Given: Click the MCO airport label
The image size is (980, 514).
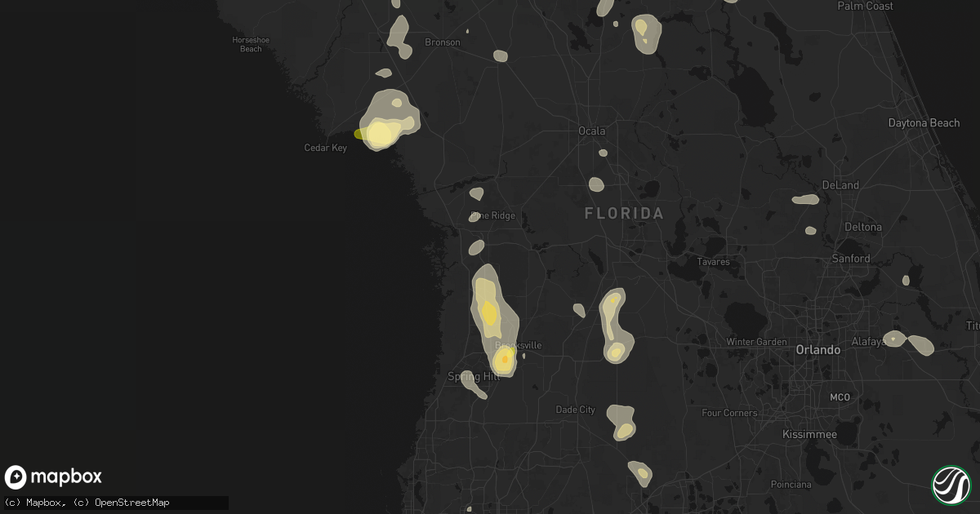Looking at the screenshot, I should point(840,397).
